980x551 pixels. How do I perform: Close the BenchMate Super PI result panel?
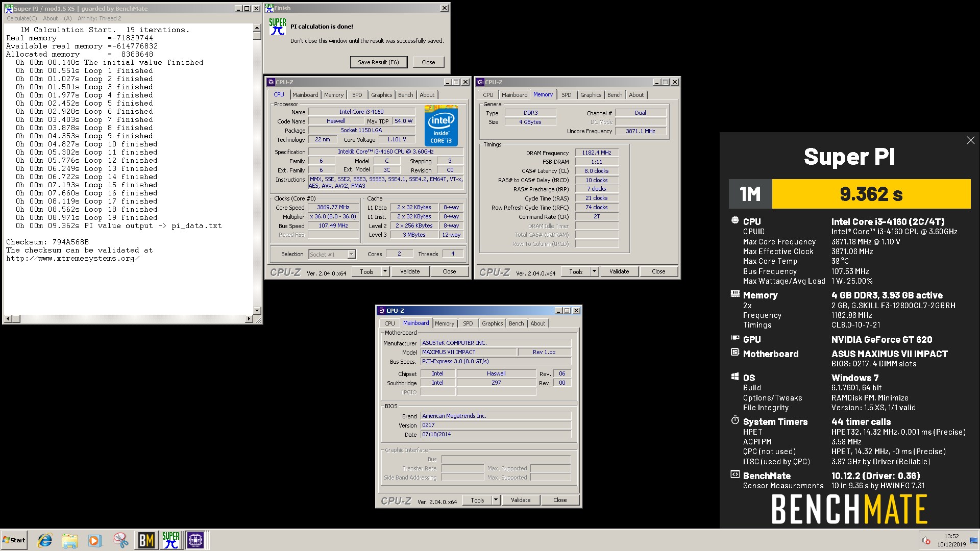tap(970, 140)
